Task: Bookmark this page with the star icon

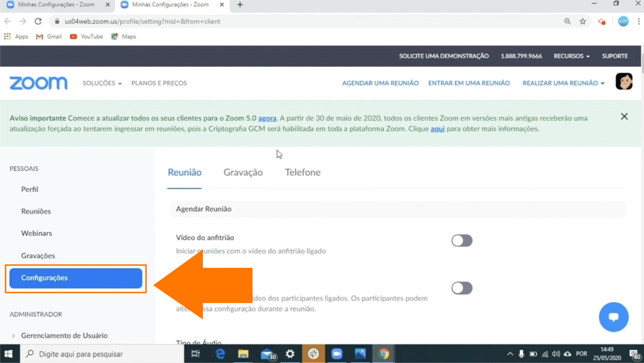Action: (x=583, y=21)
